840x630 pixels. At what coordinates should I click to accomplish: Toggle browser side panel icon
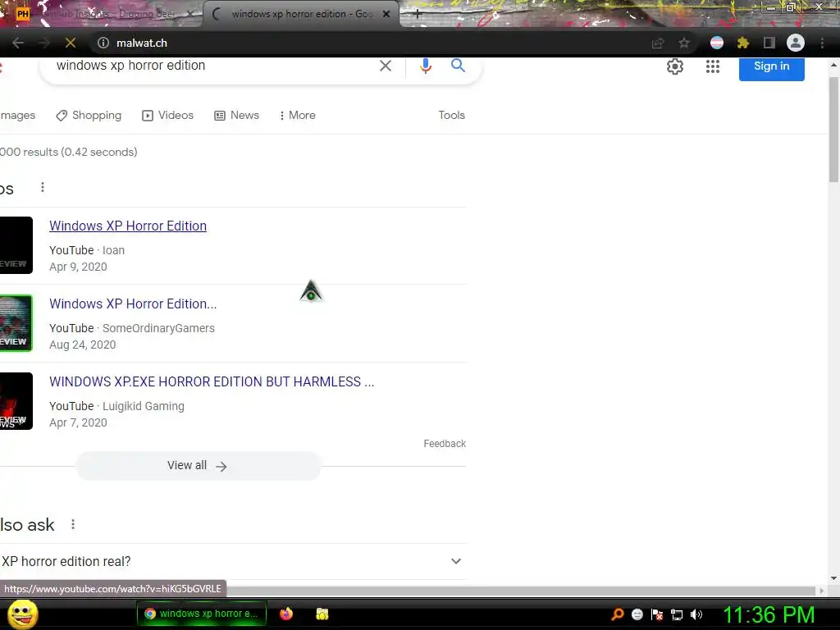[769, 43]
